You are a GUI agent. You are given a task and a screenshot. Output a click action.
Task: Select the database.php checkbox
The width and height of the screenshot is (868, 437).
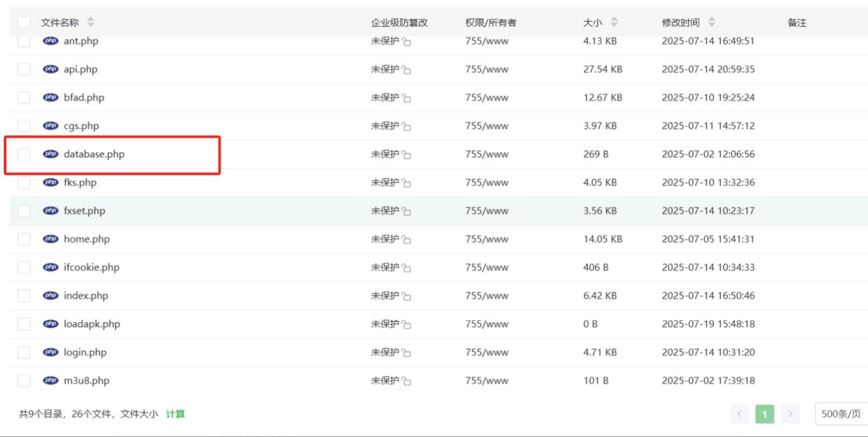[x=24, y=154]
